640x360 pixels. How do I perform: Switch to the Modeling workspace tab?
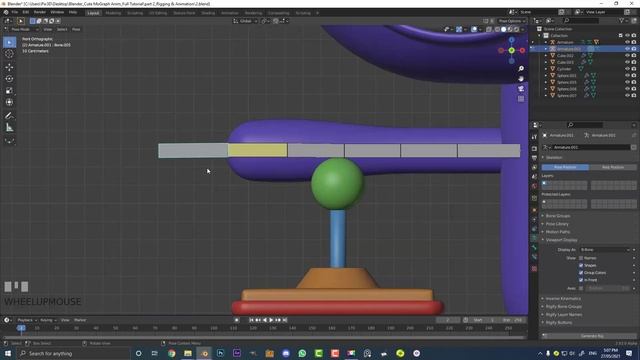pos(113,13)
